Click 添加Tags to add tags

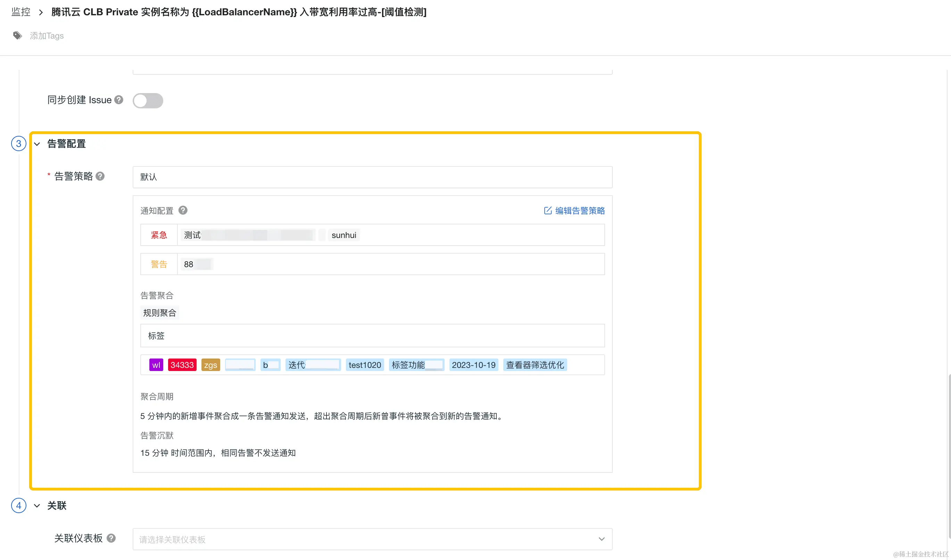coord(47,36)
